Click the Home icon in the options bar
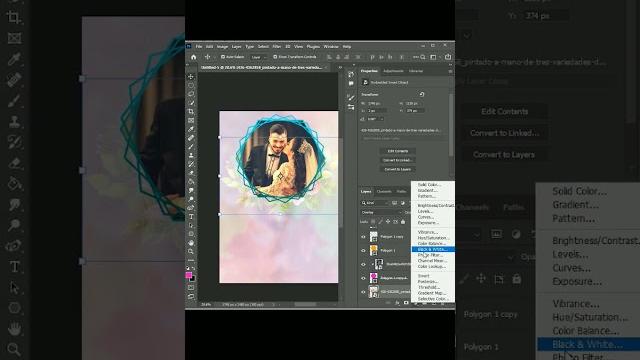The height and width of the screenshot is (360, 640). click(x=193, y=57)
